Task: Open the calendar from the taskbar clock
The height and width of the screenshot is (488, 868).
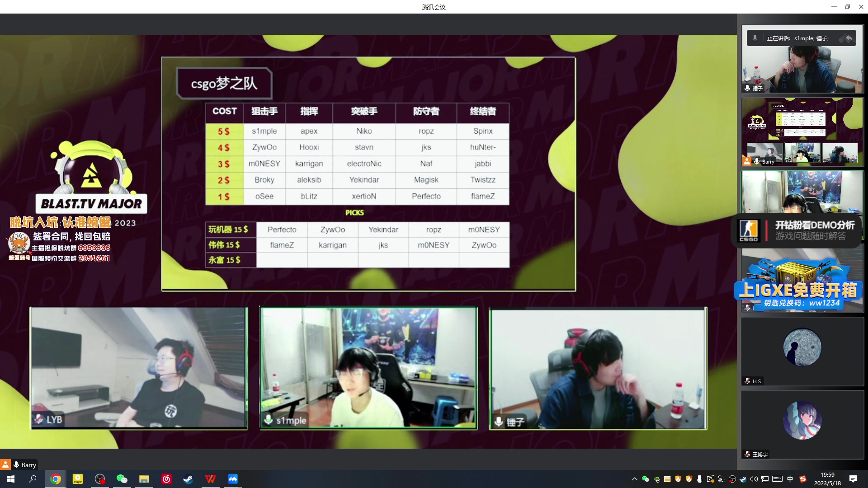Action: coord(827,479)
